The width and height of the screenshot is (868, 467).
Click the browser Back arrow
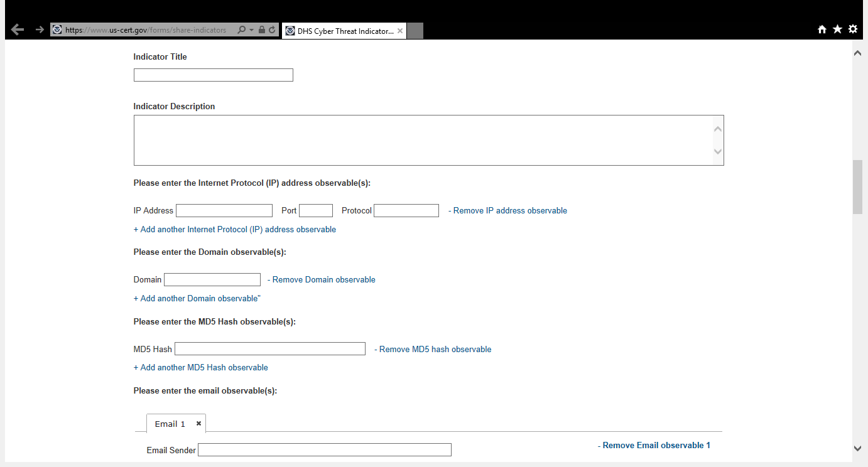point(18,30)
